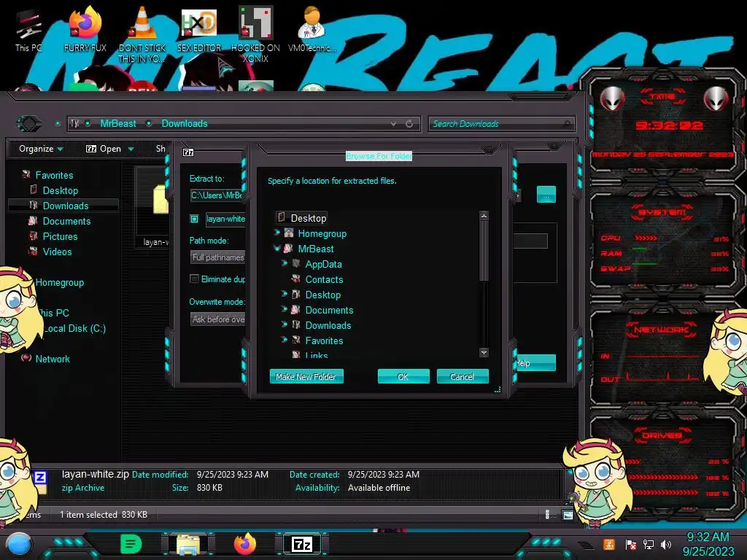
Task: Enable Eliminate duplication checkbox
Action: click(194, 279)
